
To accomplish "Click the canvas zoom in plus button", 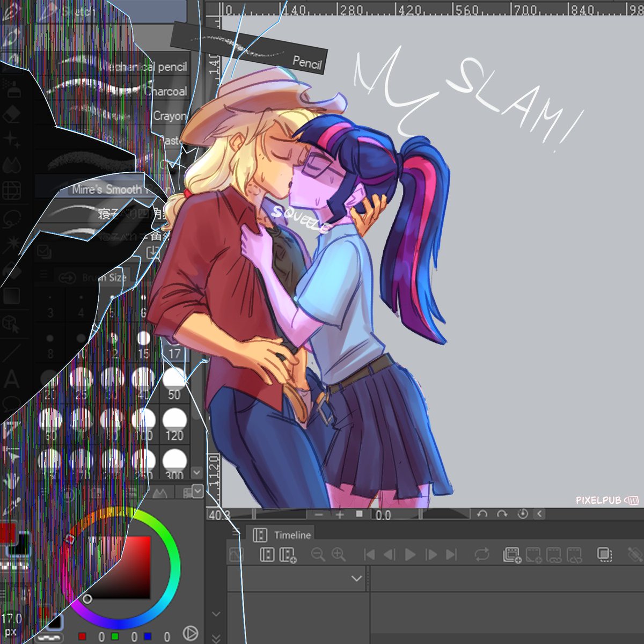I will pos(340,514).
